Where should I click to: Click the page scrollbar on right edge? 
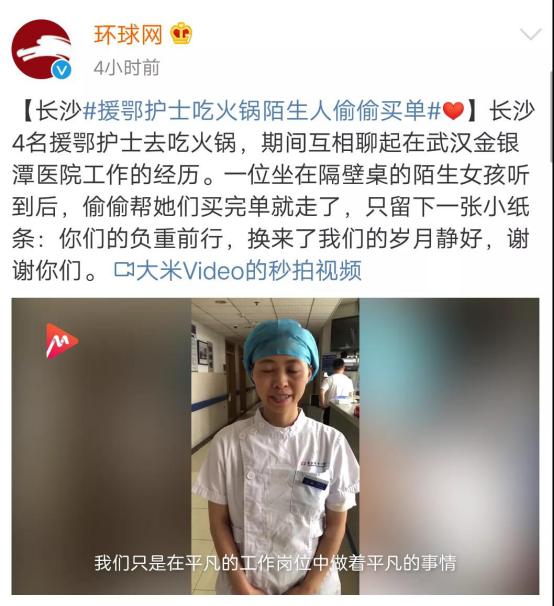coord(552,116)
